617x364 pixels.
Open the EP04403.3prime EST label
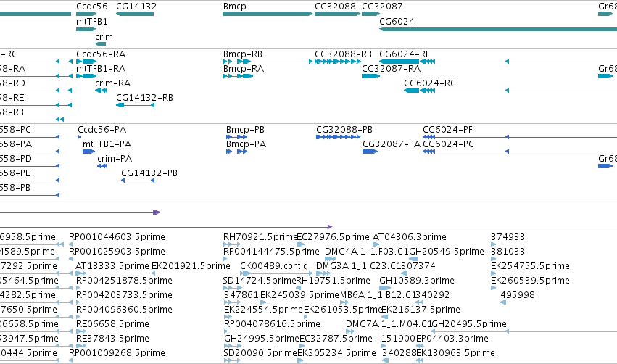[452, 339]
